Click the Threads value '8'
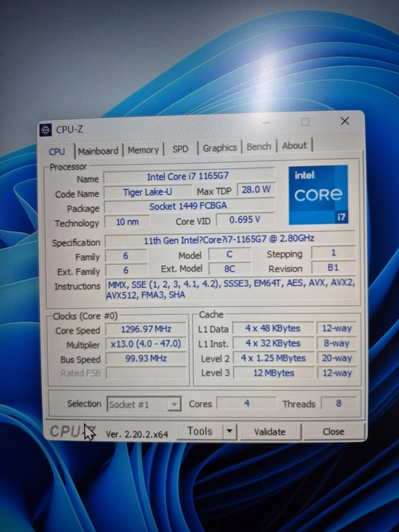The image size is (399, 532). coord(338,403)
